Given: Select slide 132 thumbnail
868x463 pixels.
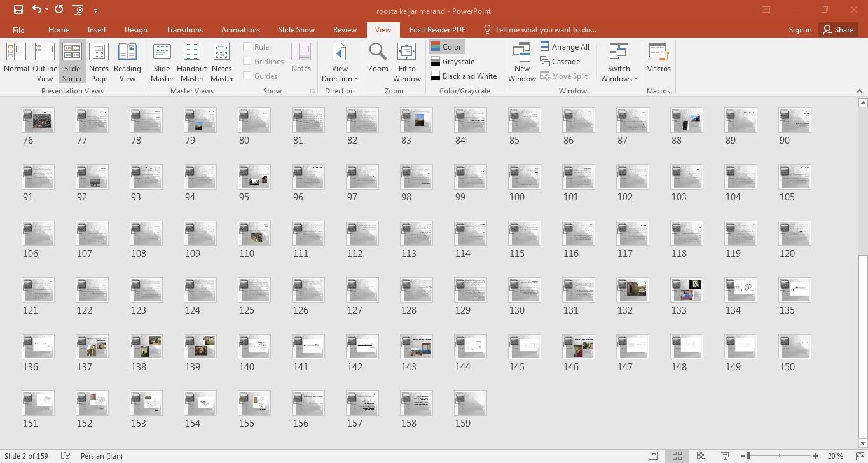Looking at the screenshot, I should (632, 289).
